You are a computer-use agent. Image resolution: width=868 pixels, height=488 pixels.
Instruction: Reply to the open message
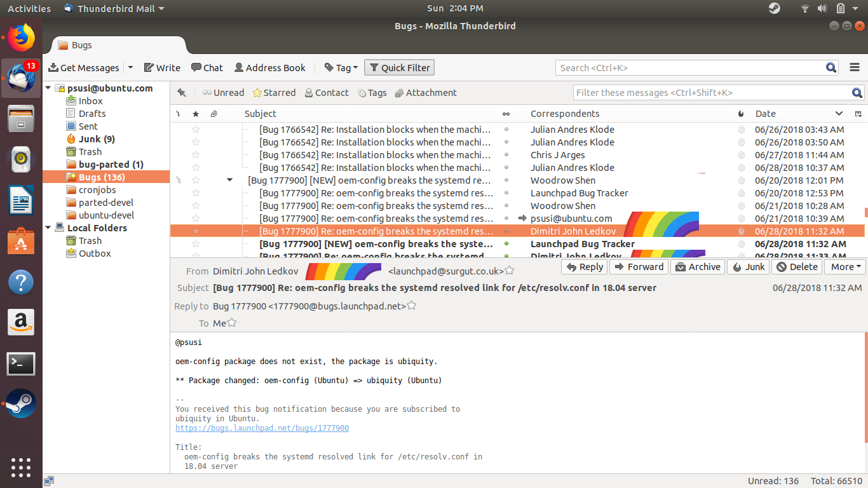(585, 267)
